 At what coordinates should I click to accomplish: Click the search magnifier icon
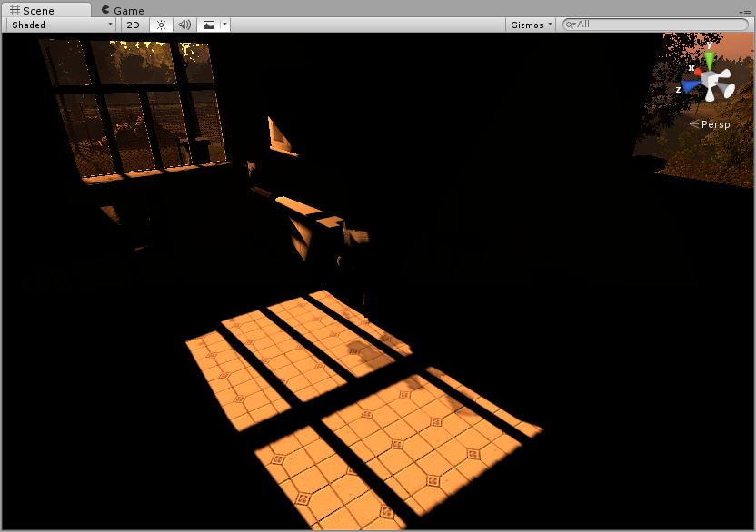click(x=570, y=25)
